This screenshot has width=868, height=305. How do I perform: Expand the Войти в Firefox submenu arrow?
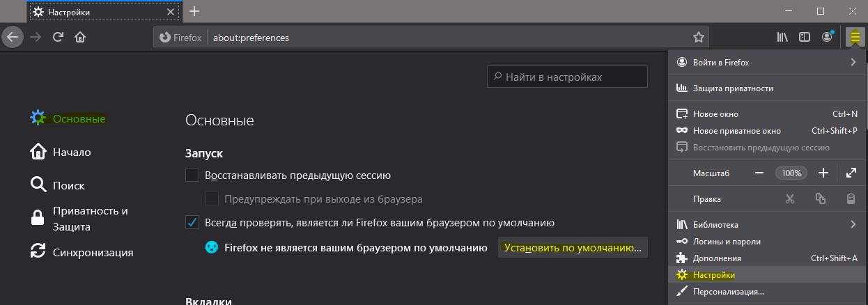click(853, 62)
